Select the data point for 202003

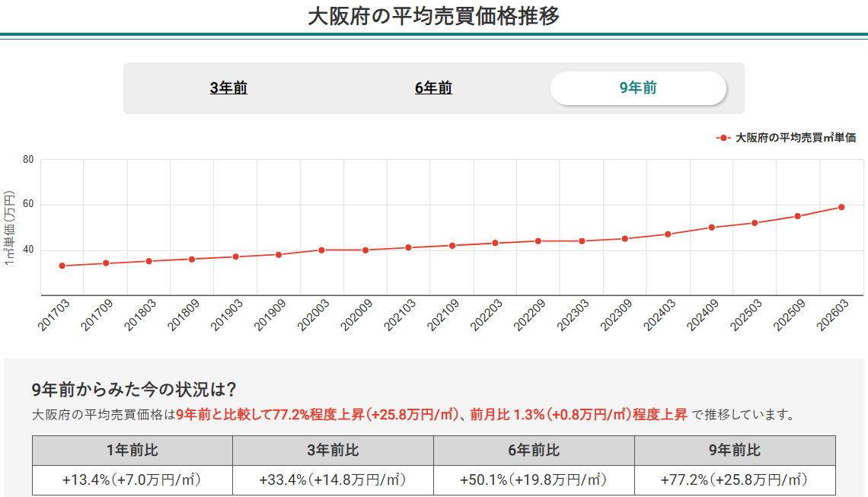[x=321, y=249]
